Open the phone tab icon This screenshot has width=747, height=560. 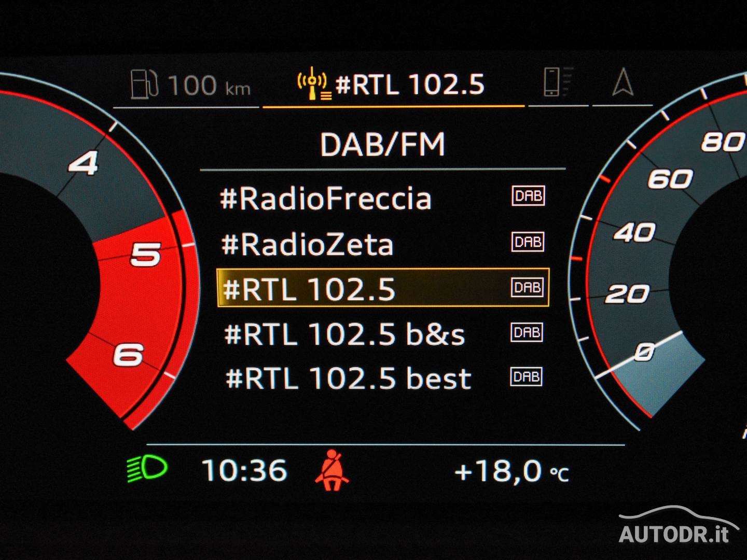point(557,82)
